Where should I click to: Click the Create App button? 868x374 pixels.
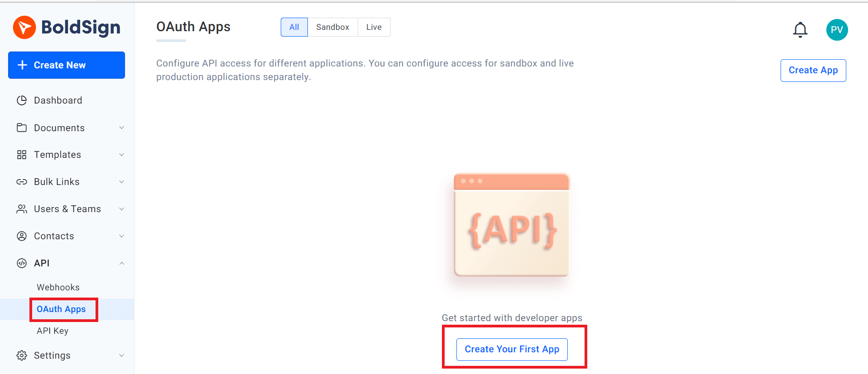click(813, 70)
